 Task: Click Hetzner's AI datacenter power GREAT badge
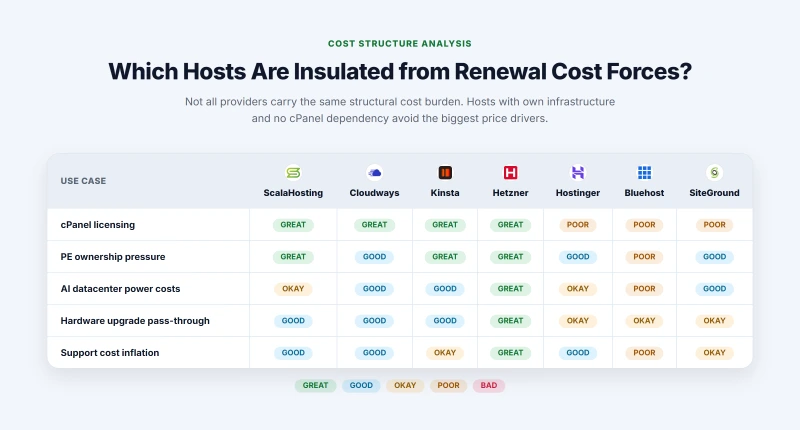click(510, 289)
